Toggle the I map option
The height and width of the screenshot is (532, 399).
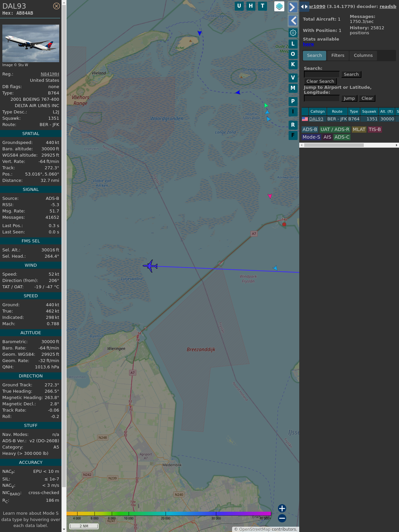293,112
